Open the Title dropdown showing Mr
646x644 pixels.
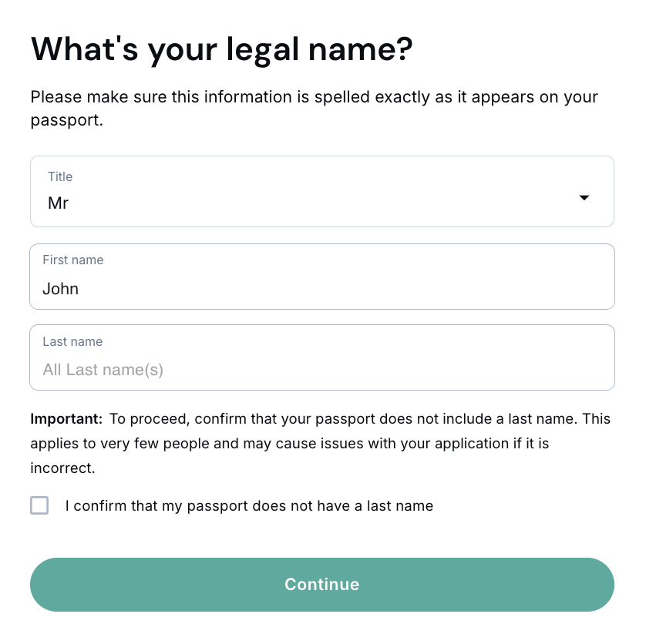pos(321,192)
